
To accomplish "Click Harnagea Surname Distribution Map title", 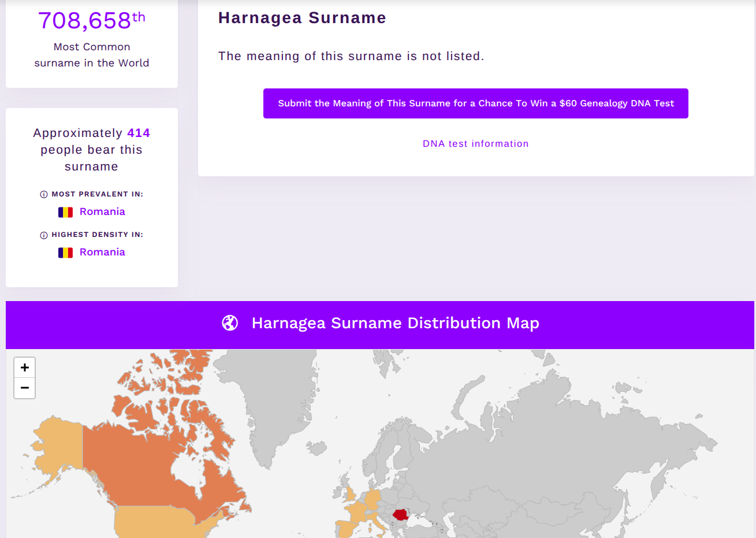I will (396, 323).
